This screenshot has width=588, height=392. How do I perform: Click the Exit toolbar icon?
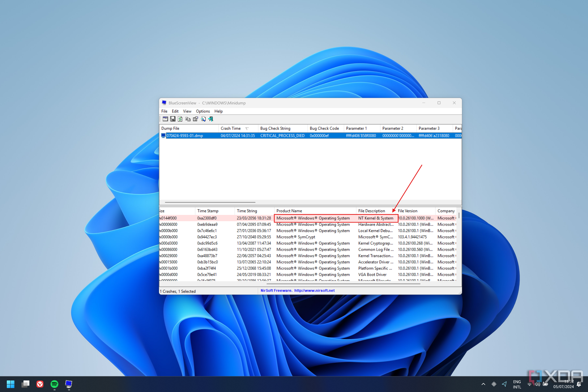click(x=211, y=119)
